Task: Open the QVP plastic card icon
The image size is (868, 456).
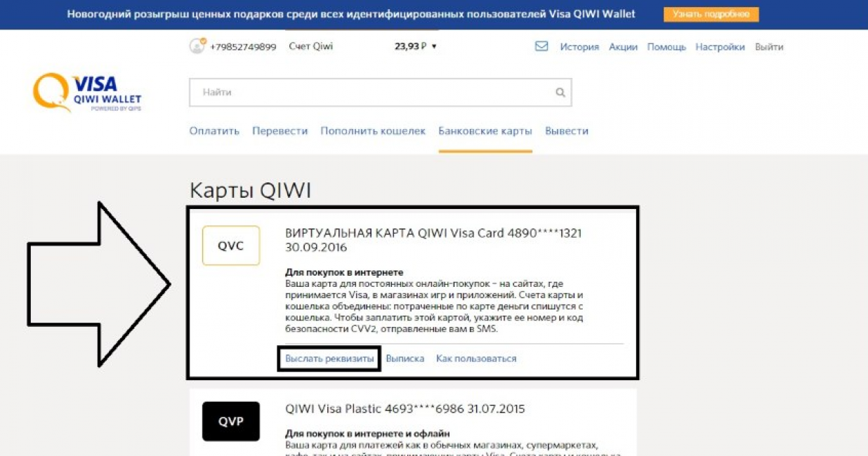Action: coord(231,422)
